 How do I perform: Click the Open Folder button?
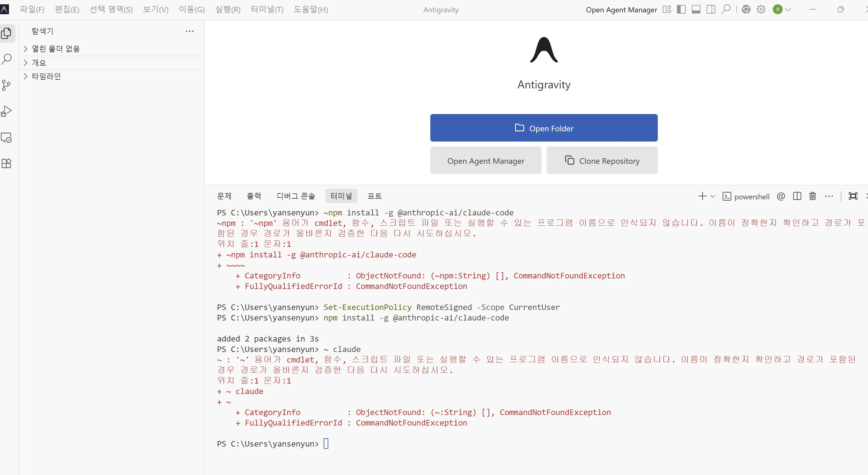(543, 128)
